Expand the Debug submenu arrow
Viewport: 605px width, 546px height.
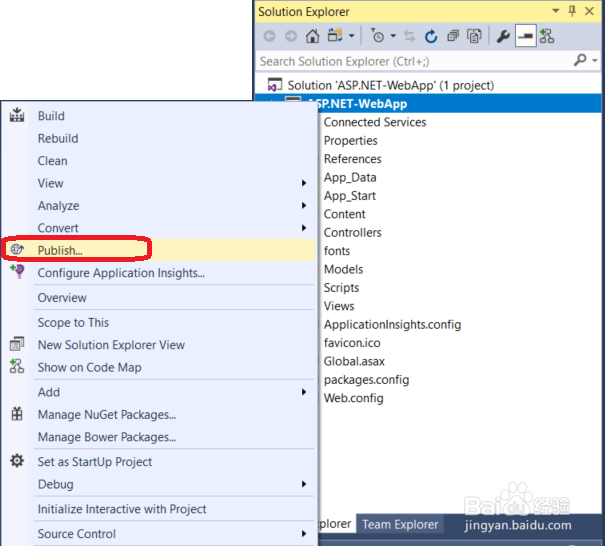coord(304,484)
